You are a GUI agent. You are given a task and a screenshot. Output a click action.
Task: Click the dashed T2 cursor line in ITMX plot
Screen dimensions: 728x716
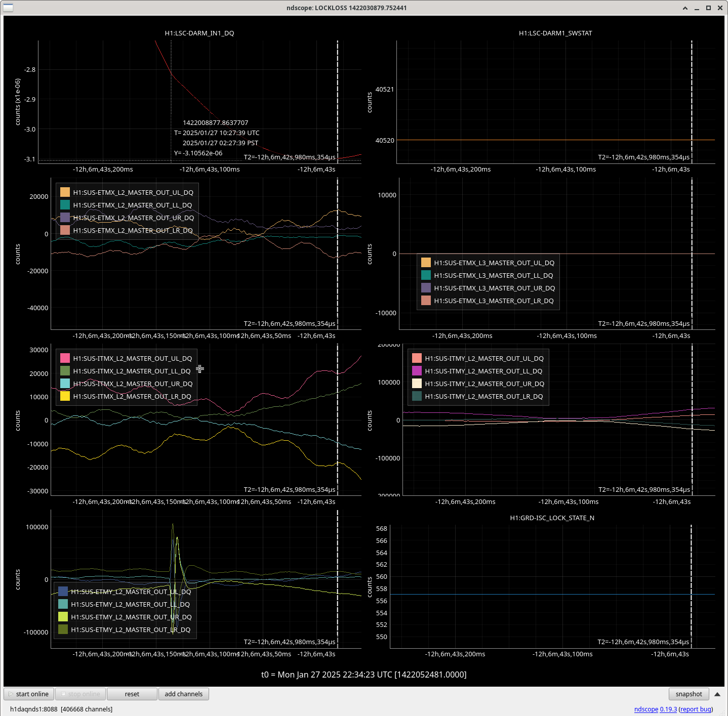coord(338,420)
